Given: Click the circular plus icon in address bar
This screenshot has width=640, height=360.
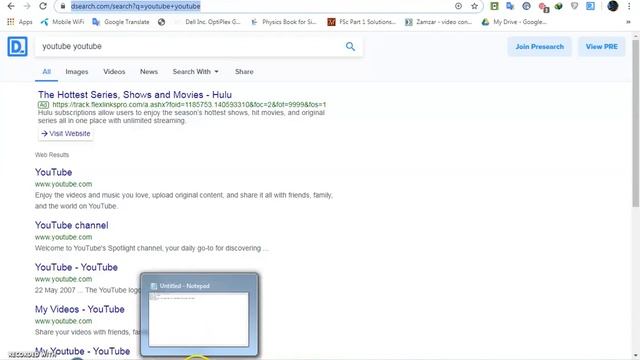Looking at the screenshot, I should click(x=458, y=6).
